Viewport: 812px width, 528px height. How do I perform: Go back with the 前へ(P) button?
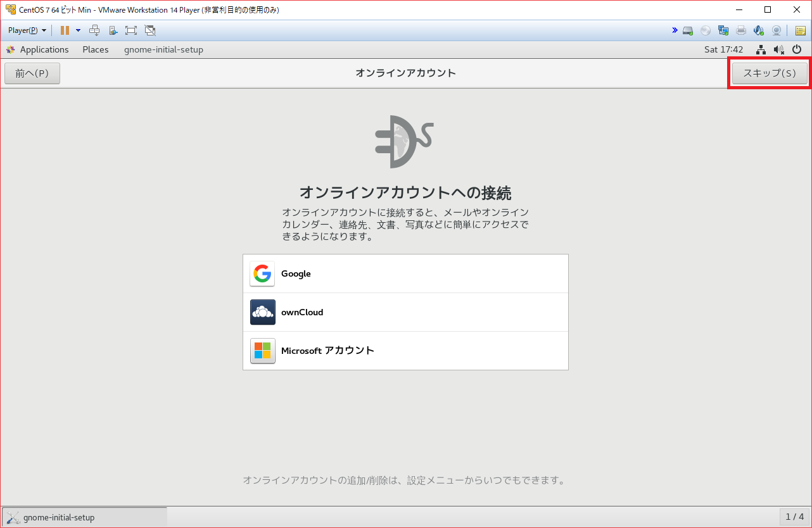click(x=32, y=73)
